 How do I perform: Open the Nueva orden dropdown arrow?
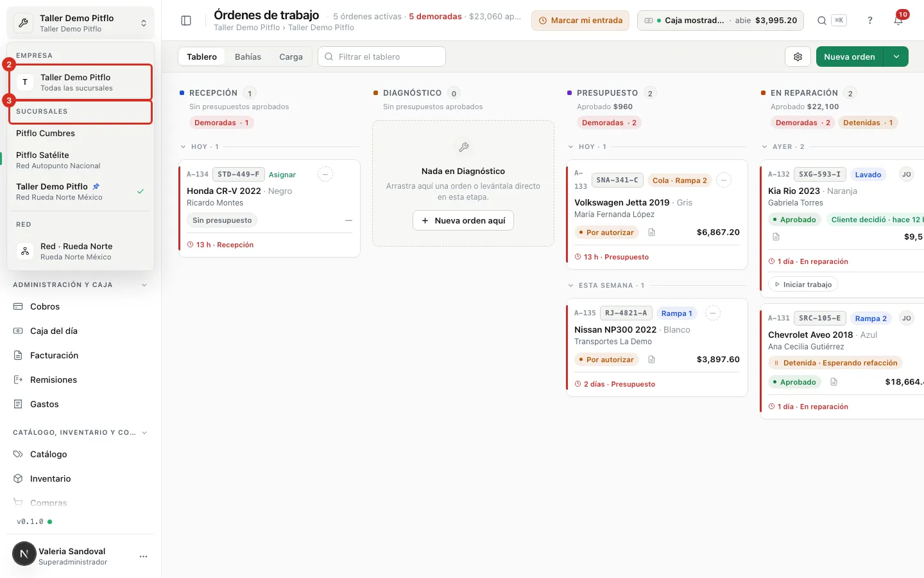[896, 57]
